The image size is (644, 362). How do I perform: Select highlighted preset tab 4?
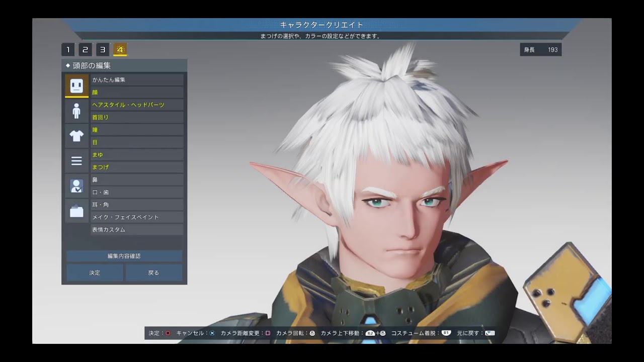pos(120,49)
